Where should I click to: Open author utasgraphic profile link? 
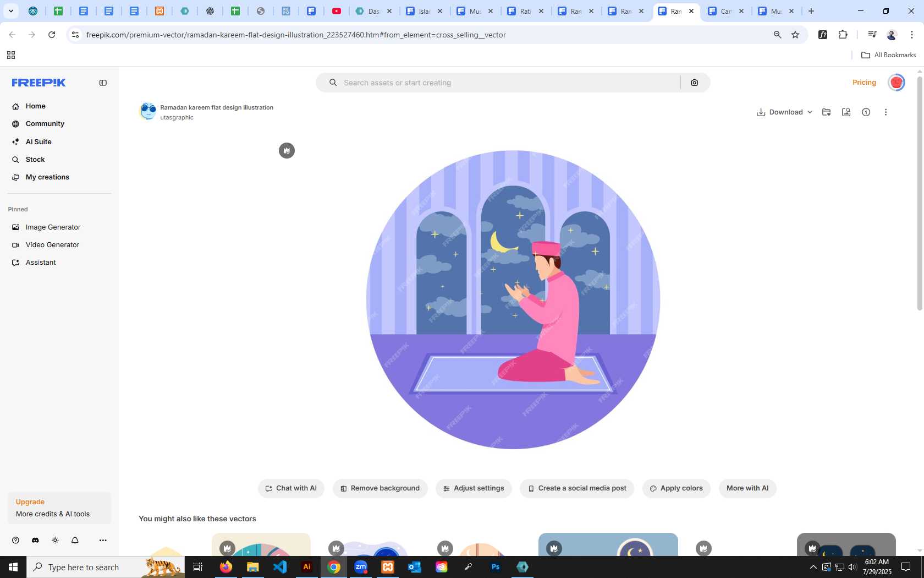coord(177,117)
